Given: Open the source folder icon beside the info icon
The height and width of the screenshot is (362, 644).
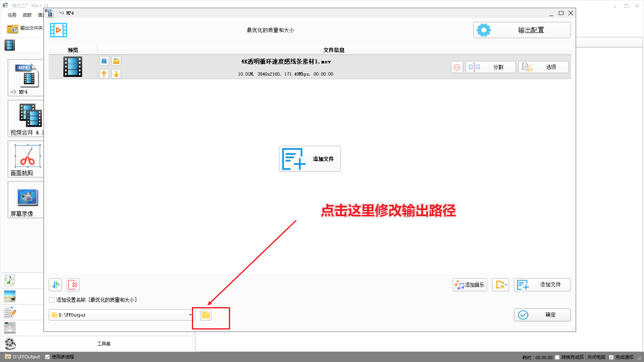Looking at the screenshot, I should point(116,61).
